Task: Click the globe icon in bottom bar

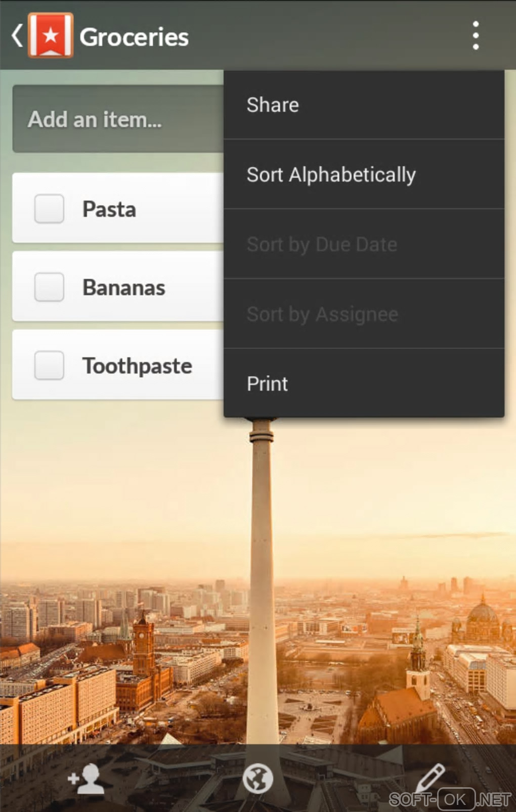Action: click(257, 778)
